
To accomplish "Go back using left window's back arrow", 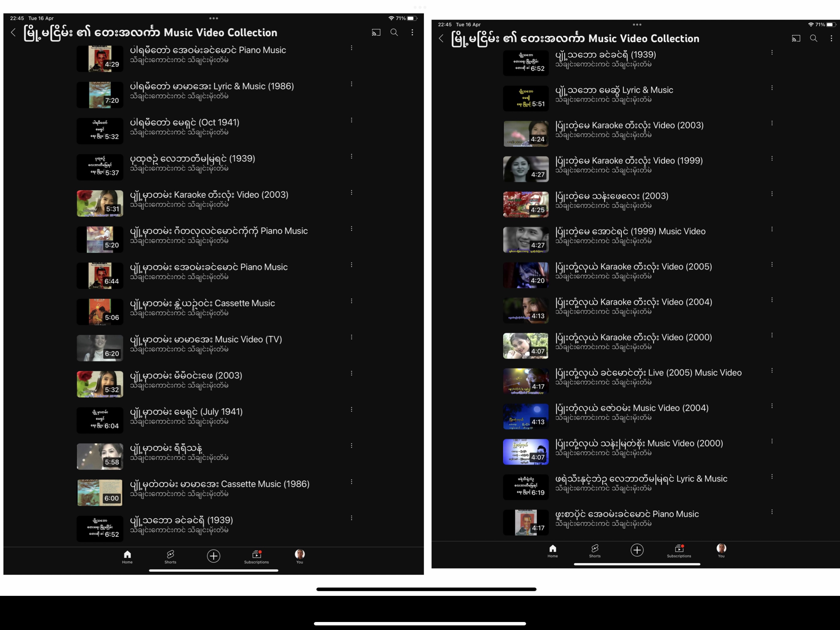I will (x=13, y=33).
